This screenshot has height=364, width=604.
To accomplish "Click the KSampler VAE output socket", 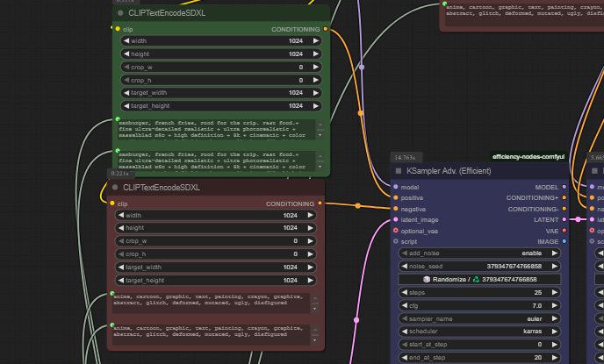I will 564,231.
